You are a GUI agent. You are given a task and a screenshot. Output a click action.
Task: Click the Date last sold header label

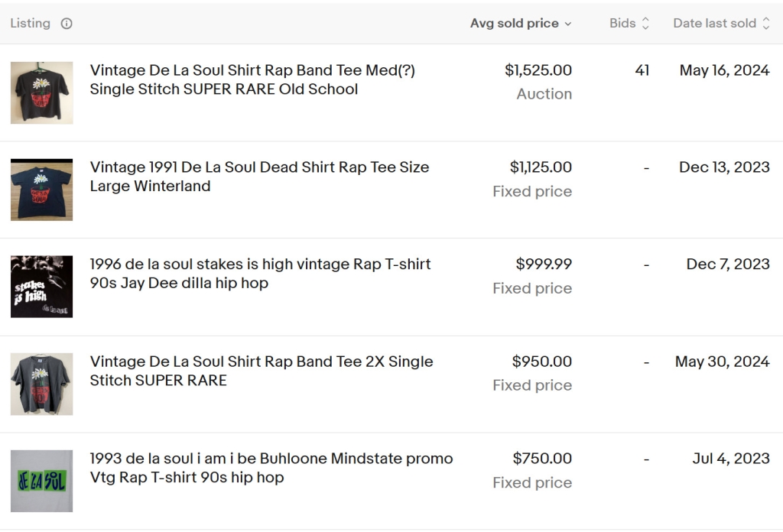(714, 24)
